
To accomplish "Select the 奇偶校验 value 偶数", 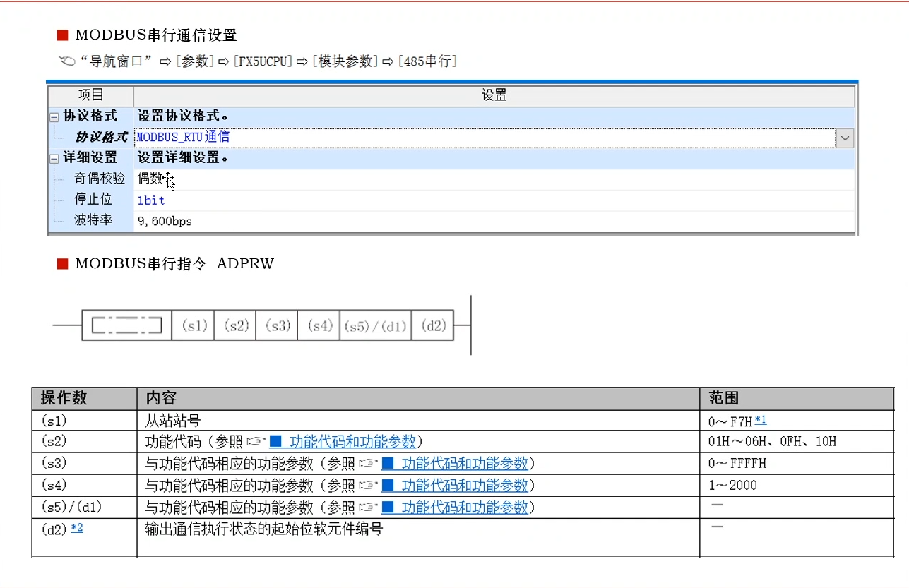I will 150,179.
